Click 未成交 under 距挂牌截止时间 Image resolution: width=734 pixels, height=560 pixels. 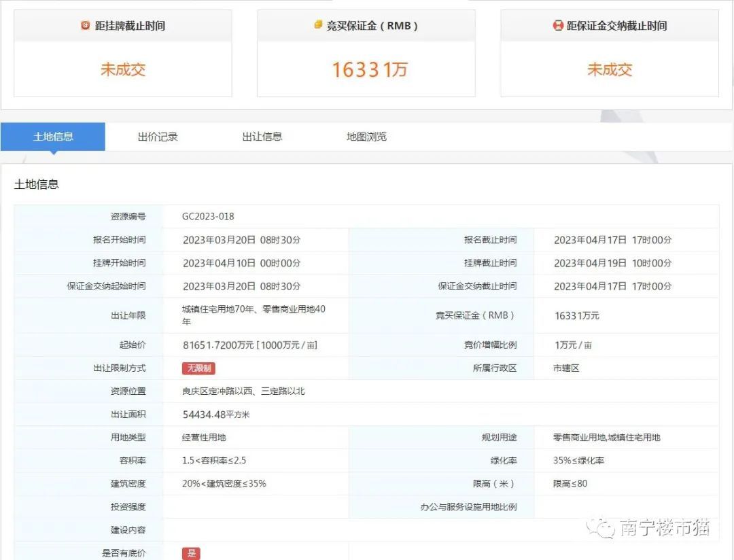[x=123, y=70]
